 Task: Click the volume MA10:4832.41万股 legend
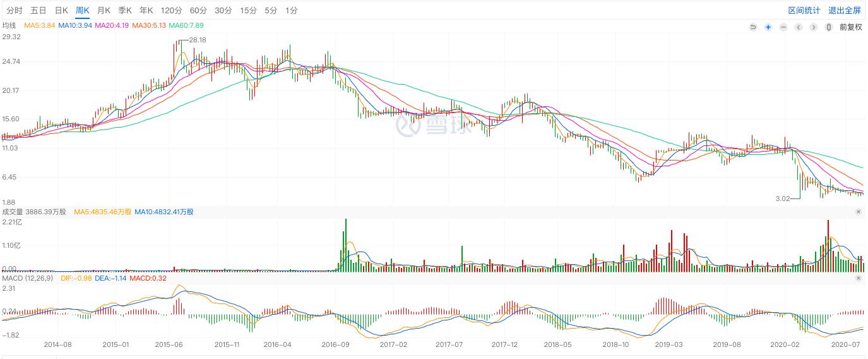tap(164, 212)
